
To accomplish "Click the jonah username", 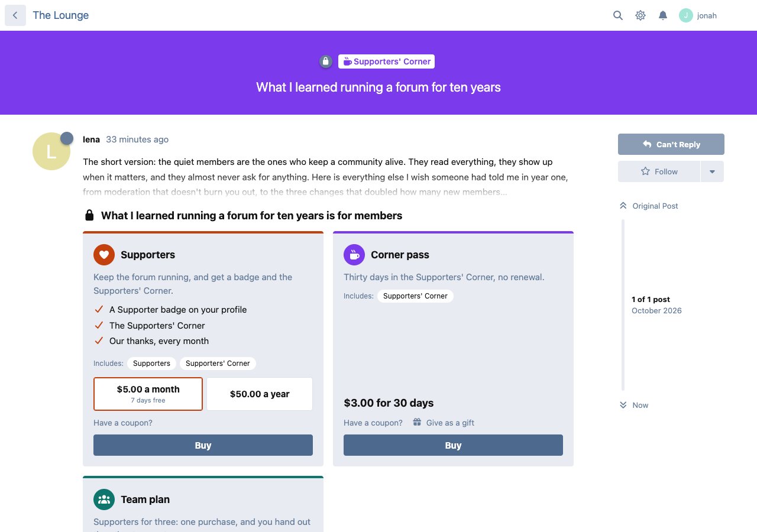I will pos(707,16).
